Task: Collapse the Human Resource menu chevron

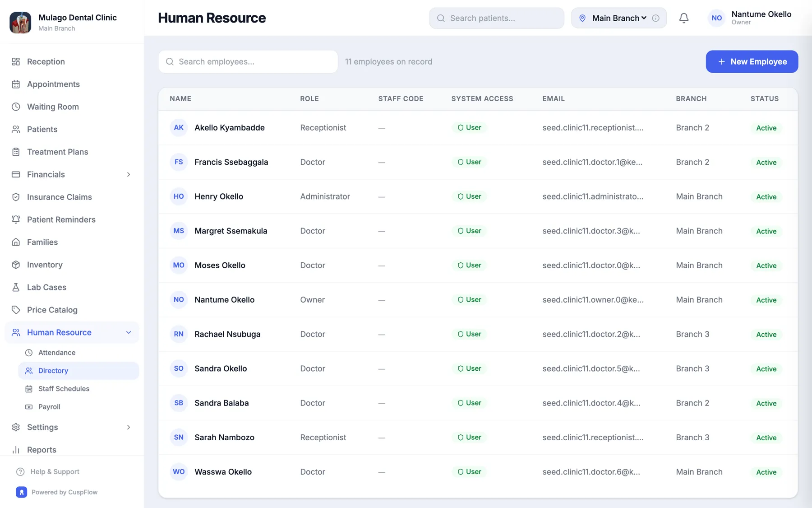Action: tap(129, 332)
